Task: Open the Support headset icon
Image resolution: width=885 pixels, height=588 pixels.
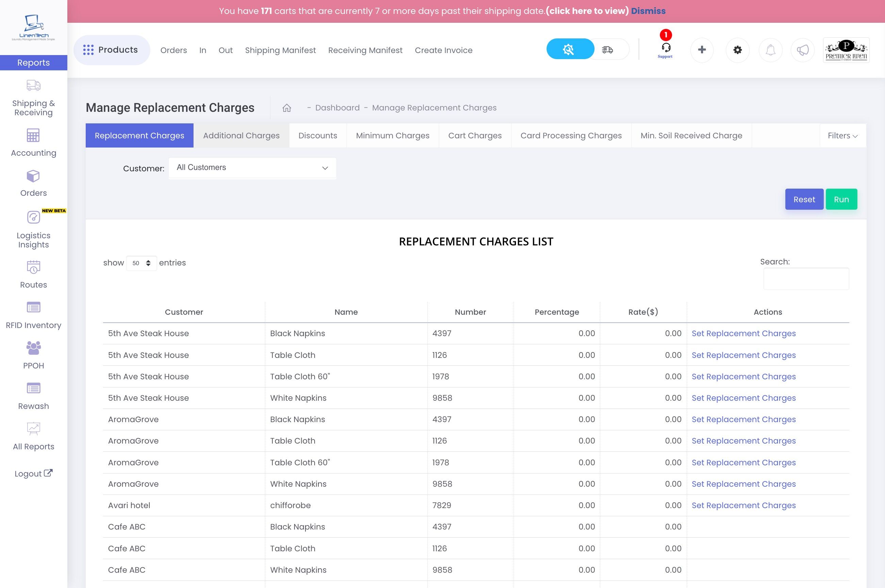Action: point(666,49)
